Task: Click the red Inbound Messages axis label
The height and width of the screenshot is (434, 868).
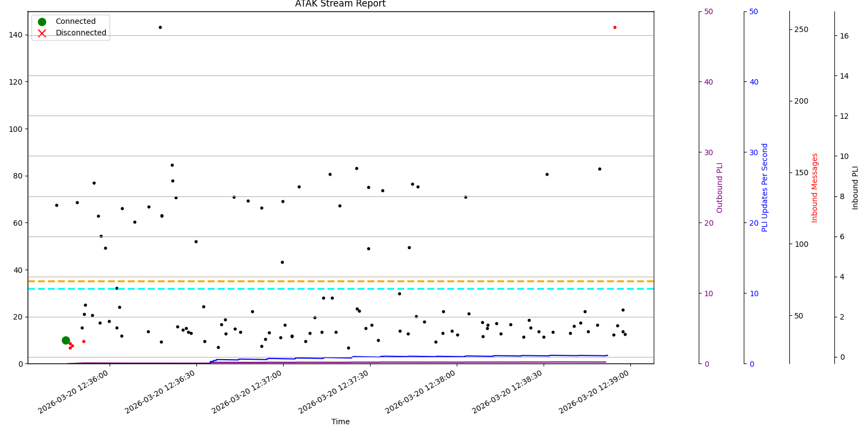Action: pos(815,188)
